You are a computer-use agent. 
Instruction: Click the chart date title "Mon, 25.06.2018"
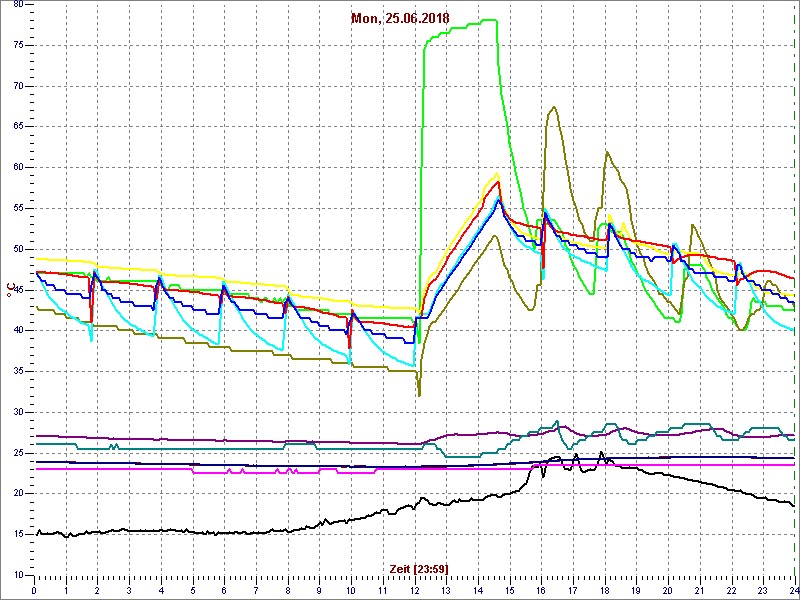(400, 18)
